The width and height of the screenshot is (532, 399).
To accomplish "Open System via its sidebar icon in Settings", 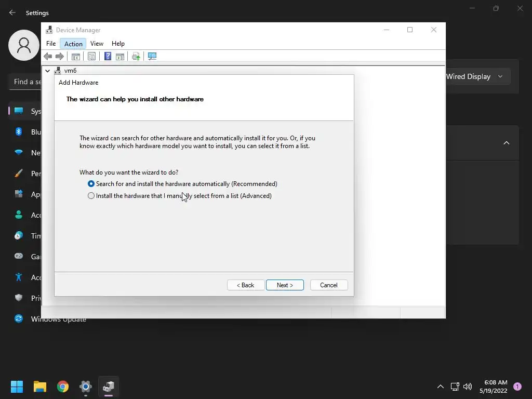I will coord(19,111).
